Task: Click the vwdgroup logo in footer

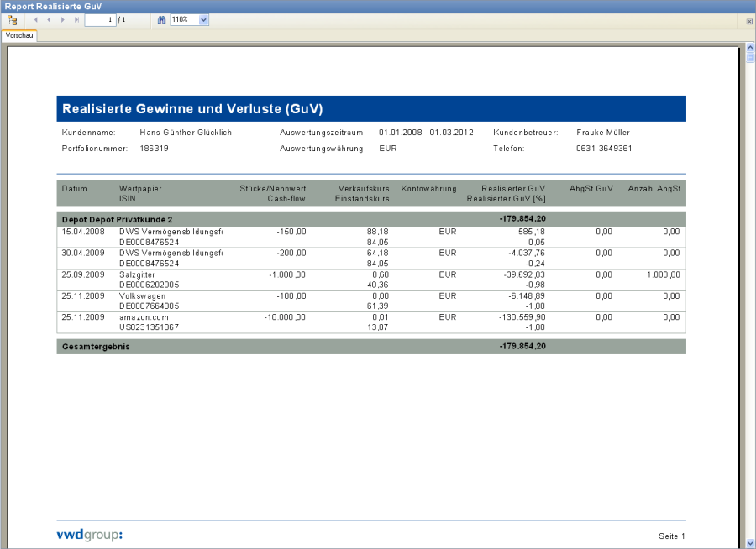Action: point(90,535)
